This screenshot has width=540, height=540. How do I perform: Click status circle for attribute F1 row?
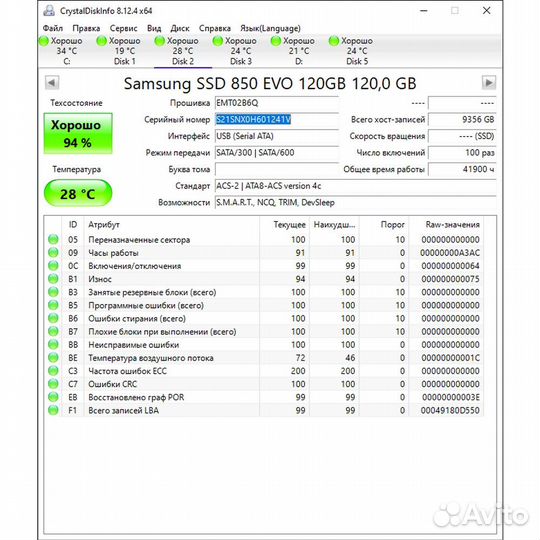[x=53, y=410]
